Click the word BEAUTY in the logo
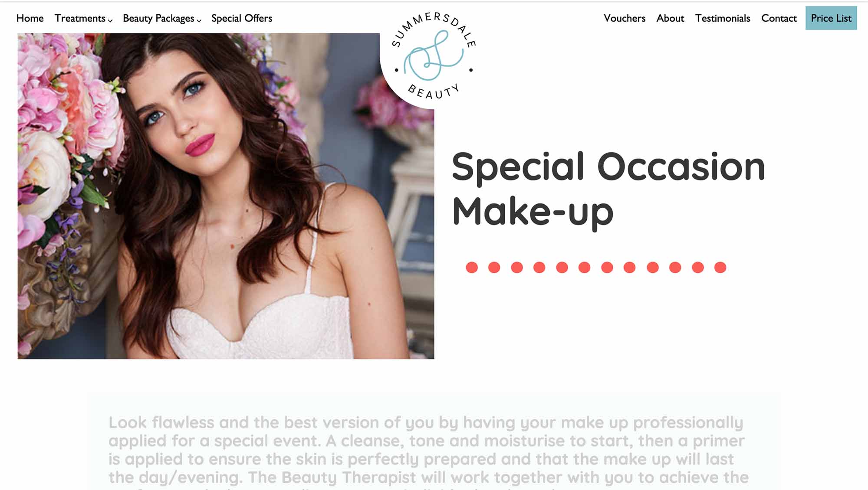 click(434, 91)
